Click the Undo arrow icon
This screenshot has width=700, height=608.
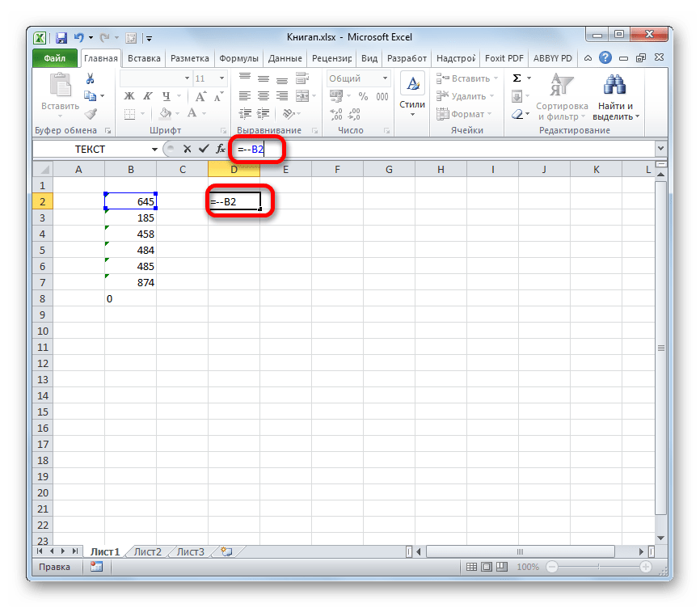click(79, 38)
